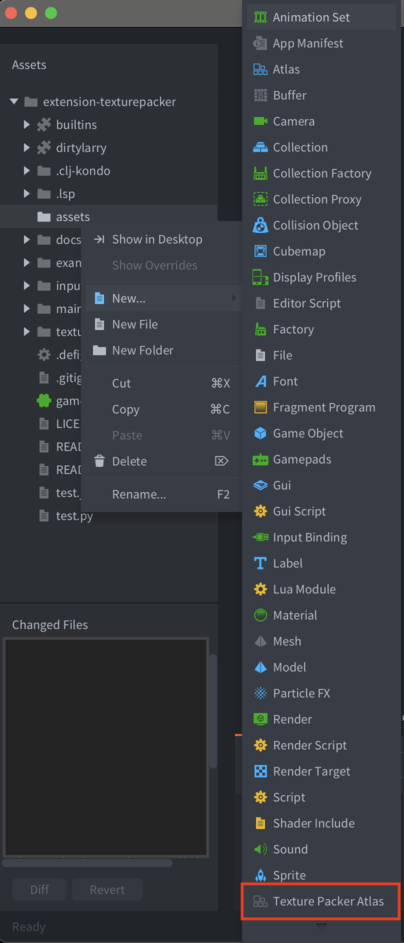Screen dimensions: 404x943
Task: Click the Gamepads controller icon
Action: pos(260,459)
